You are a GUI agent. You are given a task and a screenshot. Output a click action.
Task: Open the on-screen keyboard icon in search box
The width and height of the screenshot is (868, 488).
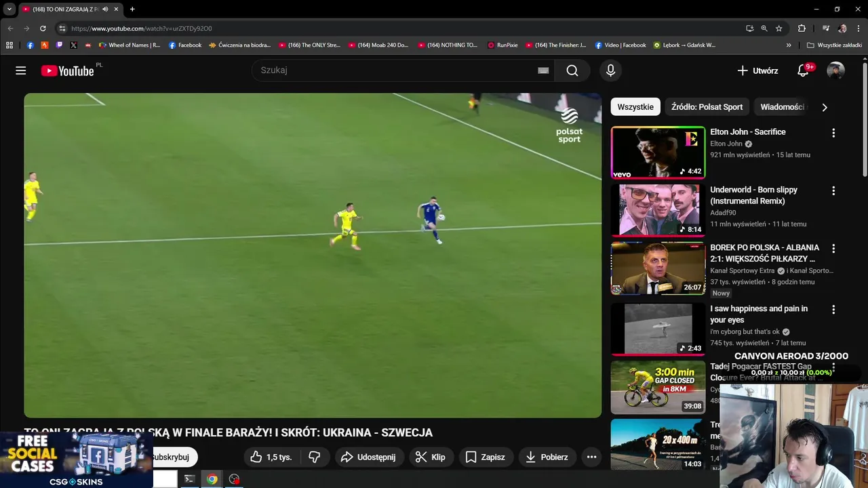pyautogui.click(x=543, y=70)
